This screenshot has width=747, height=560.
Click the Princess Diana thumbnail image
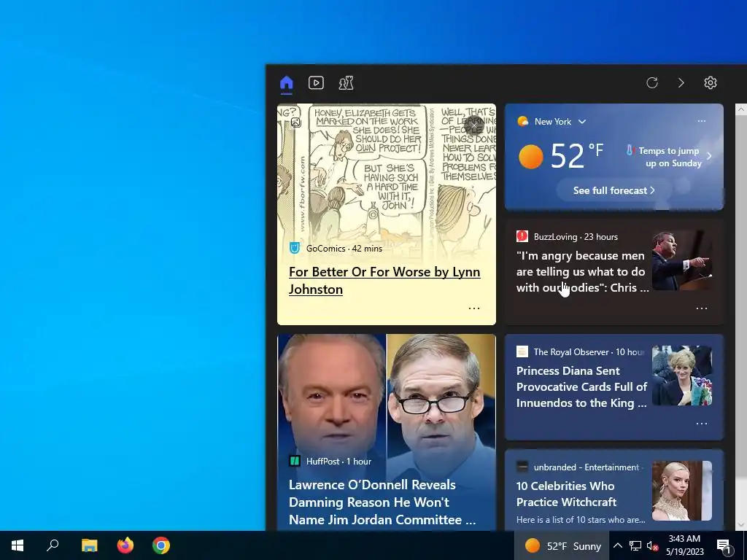[x=682, y=376]
